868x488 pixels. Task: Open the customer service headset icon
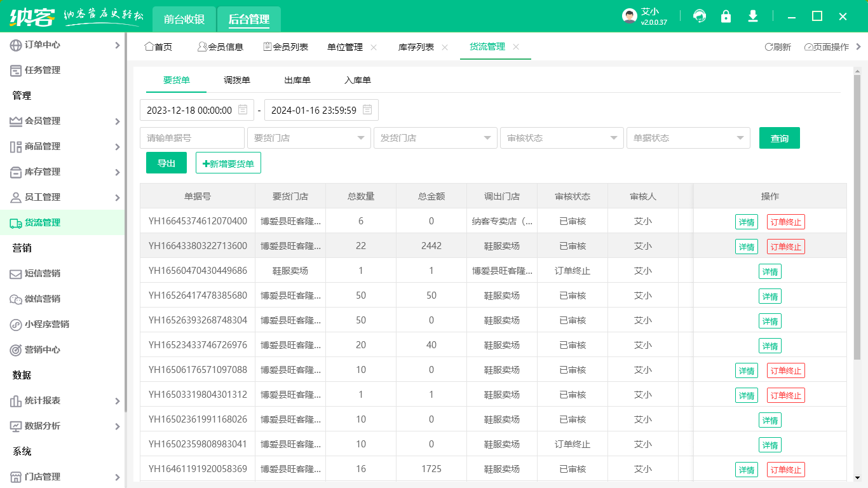pos(700,16)
